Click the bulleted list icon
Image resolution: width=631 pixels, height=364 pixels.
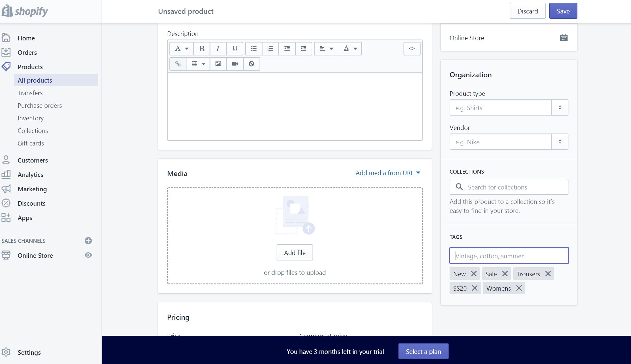[x=254, y=48]
